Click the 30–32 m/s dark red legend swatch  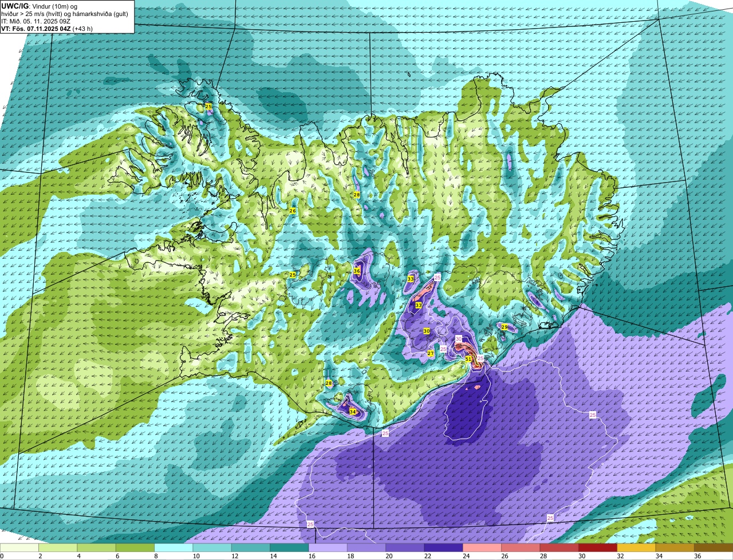click(597, 548)
